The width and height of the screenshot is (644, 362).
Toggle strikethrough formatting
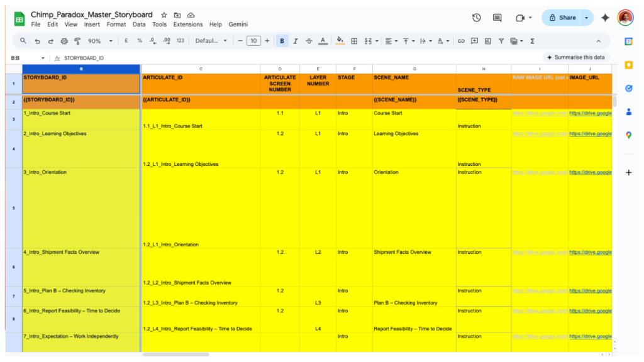point(309,41)
